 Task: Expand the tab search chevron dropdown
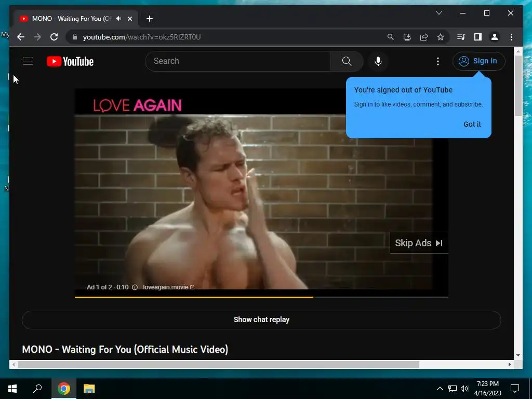[x=438, y=13]
